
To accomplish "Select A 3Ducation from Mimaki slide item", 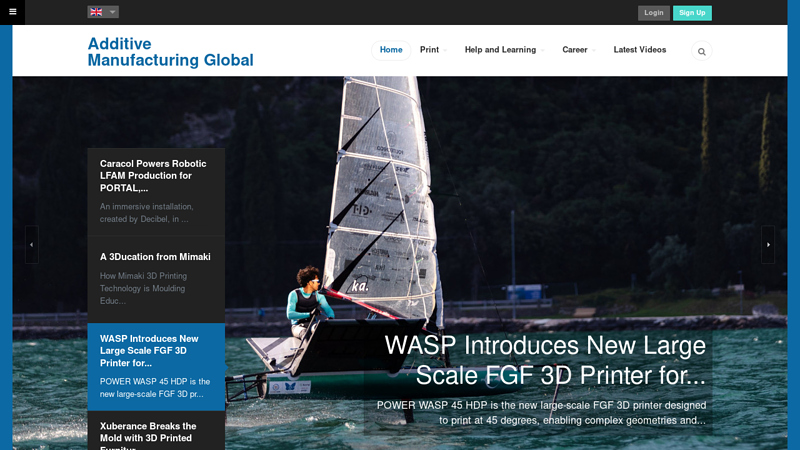I will tap(156, 279).
